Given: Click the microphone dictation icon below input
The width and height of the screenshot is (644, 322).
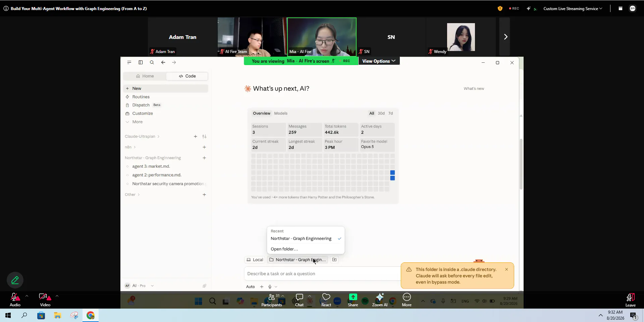Looking at the screenshot, I should (x=270, y=287).
